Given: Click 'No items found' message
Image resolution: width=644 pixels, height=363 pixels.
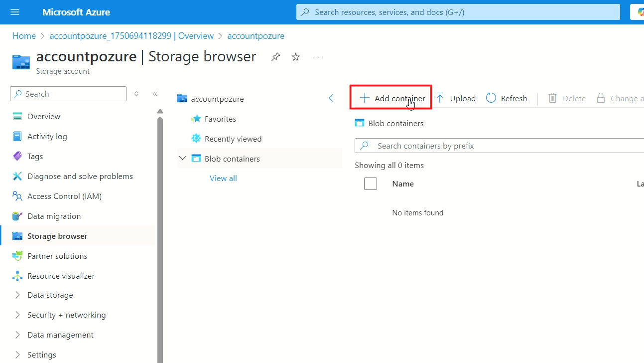Looking at the screenshot, I should pos(418,212).
